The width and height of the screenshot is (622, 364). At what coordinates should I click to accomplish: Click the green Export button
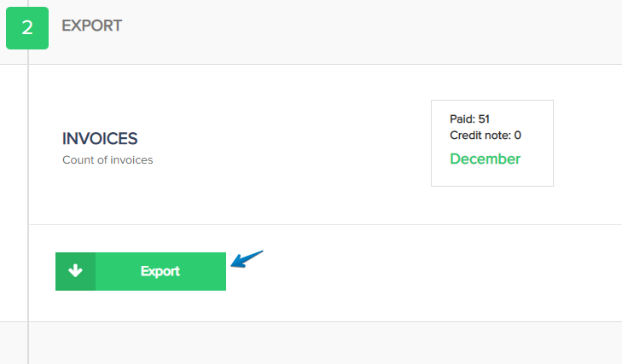141,271
